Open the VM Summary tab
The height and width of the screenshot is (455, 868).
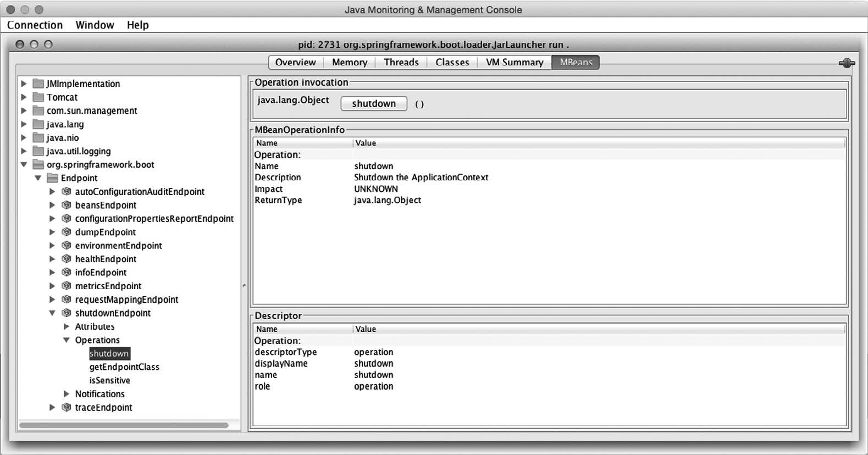[x=514, y=63]
